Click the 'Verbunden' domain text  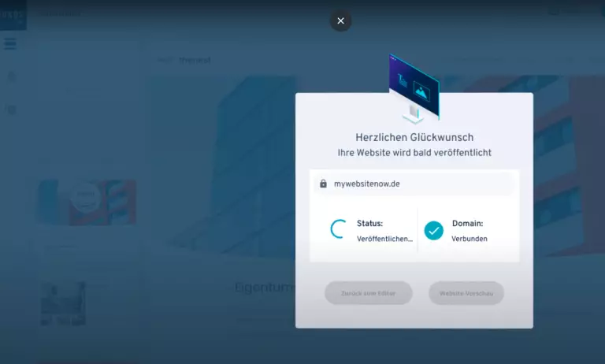pos(470,239)
